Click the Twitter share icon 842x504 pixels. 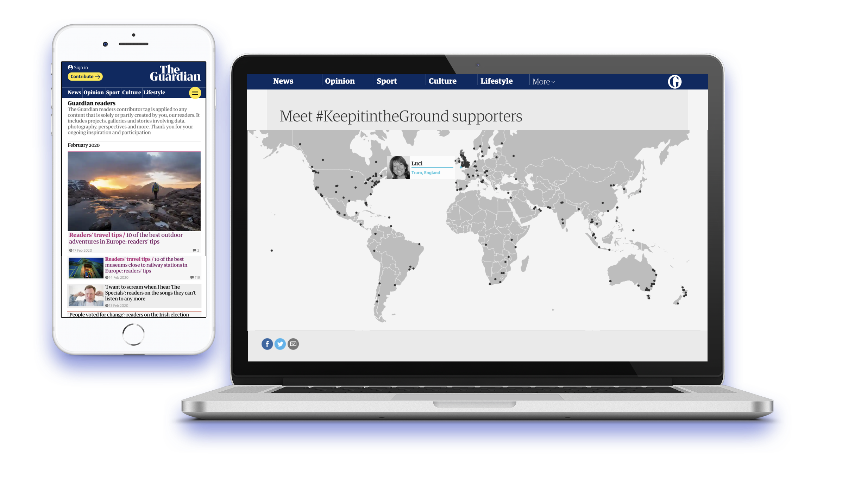pyautogui.click(x=280, y=344)
